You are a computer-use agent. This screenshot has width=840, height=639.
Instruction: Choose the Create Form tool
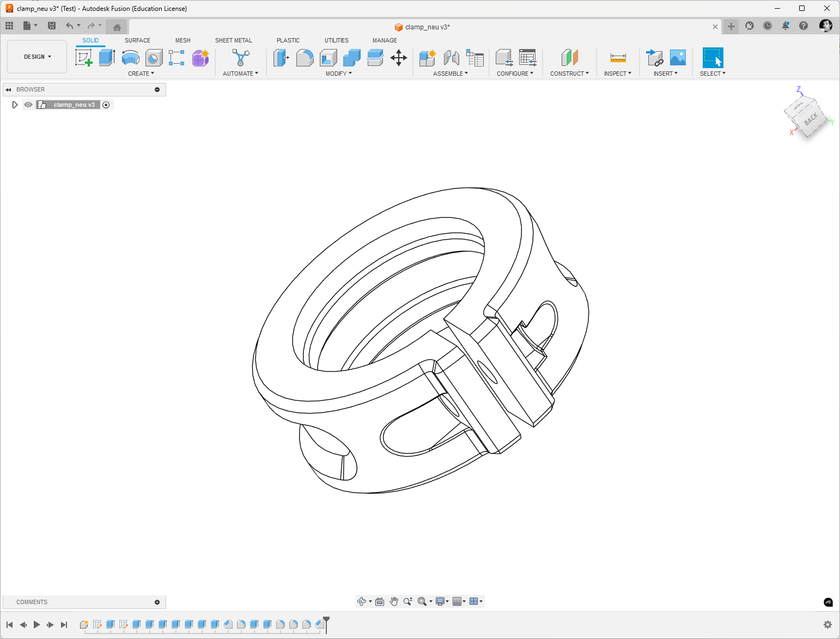(200, 57)
